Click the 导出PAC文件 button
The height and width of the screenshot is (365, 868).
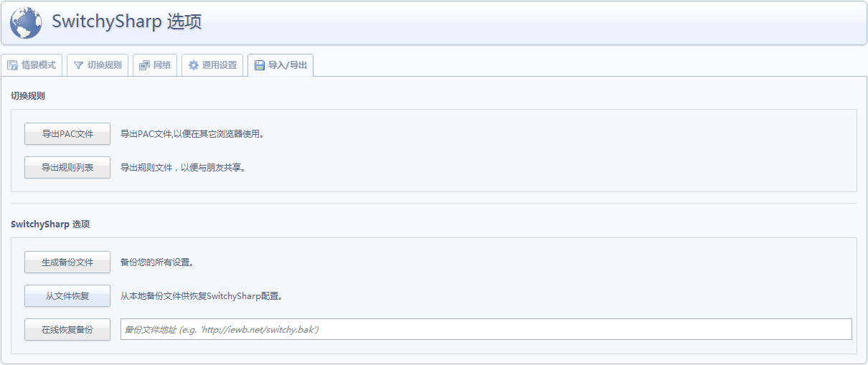67,134
